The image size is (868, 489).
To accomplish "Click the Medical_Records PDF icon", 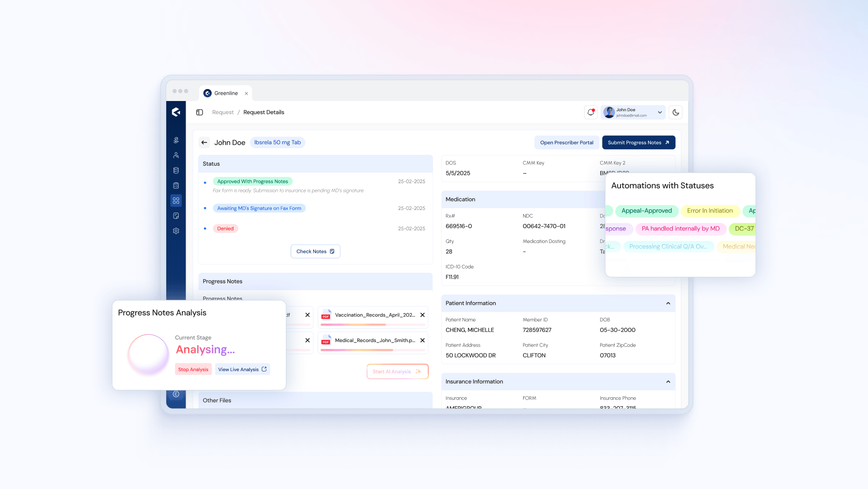I will tap(326, 340).
